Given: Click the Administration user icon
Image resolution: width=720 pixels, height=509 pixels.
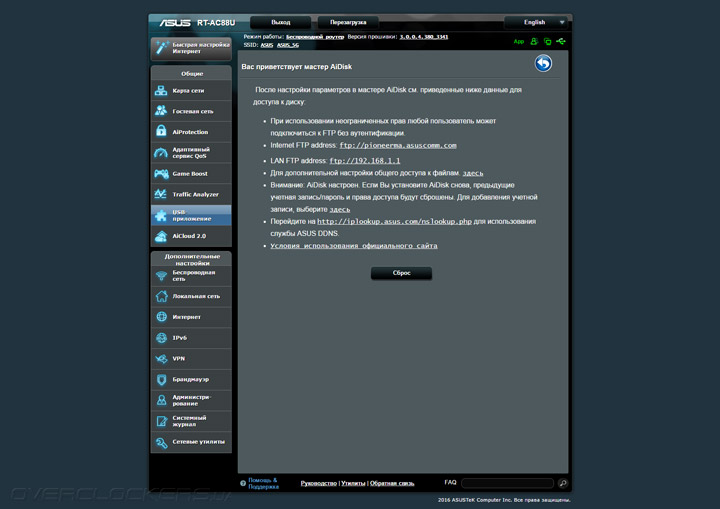Looking at the screenshot, I should 162,400.
